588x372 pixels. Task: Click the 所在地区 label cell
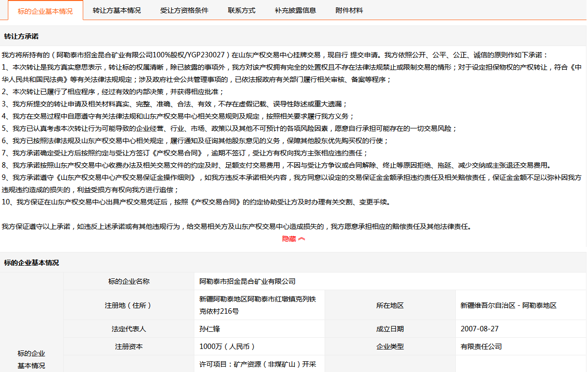tap(390, 305)
